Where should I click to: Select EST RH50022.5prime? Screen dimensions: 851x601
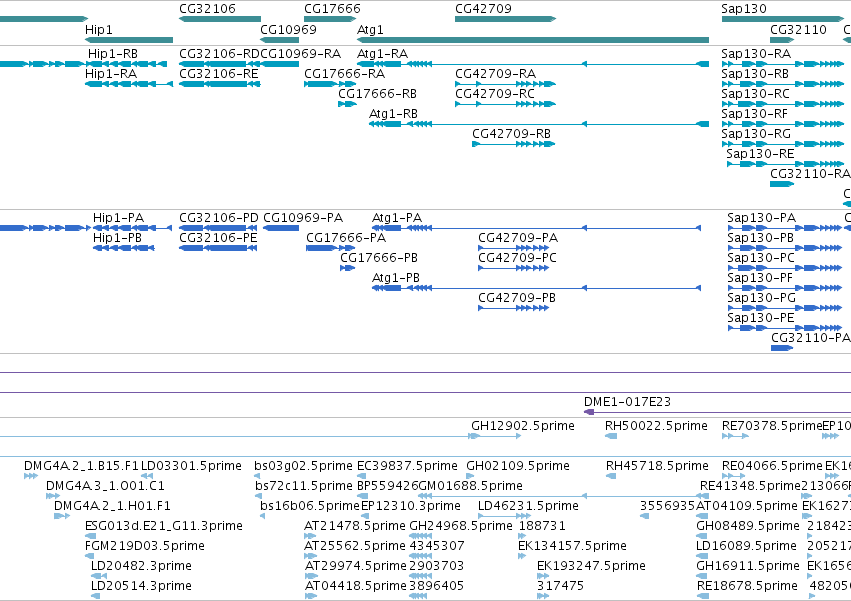pos(656,426)
